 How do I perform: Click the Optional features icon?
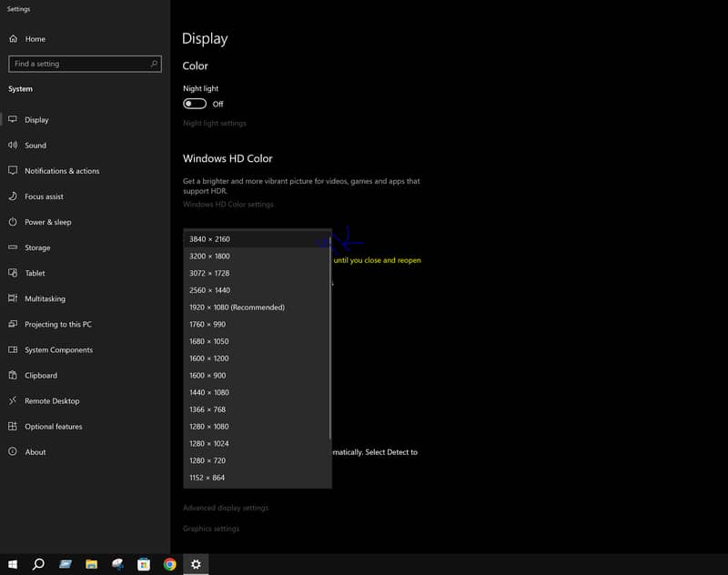tap(13, 426)
